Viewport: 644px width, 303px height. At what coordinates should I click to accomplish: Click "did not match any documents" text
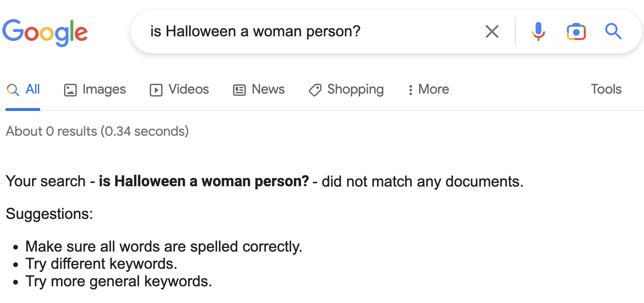(422, 182)
